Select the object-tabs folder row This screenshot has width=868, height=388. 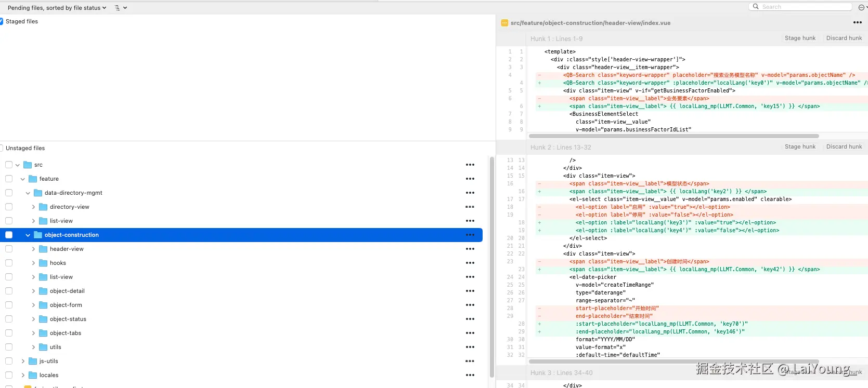(241, 333)
